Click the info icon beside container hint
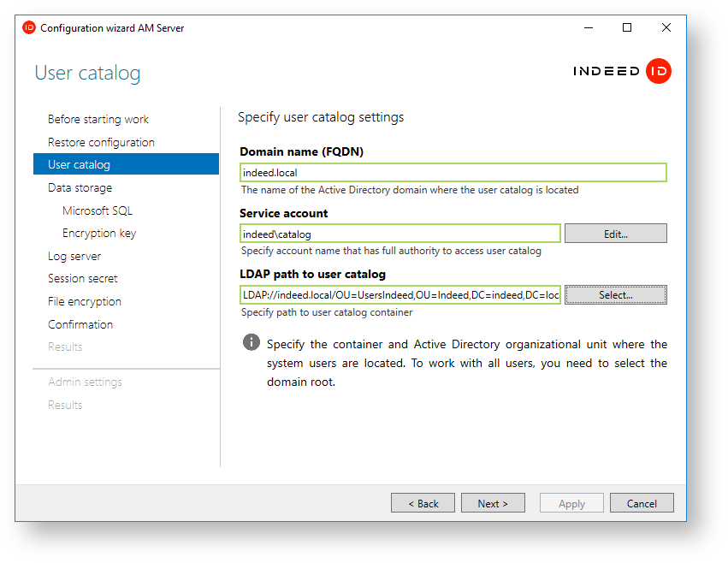728x563 pixels. 251,343
